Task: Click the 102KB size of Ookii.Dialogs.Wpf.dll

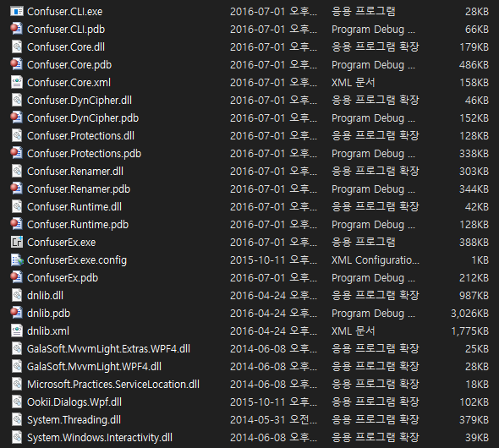Action: tap(474, 402)
